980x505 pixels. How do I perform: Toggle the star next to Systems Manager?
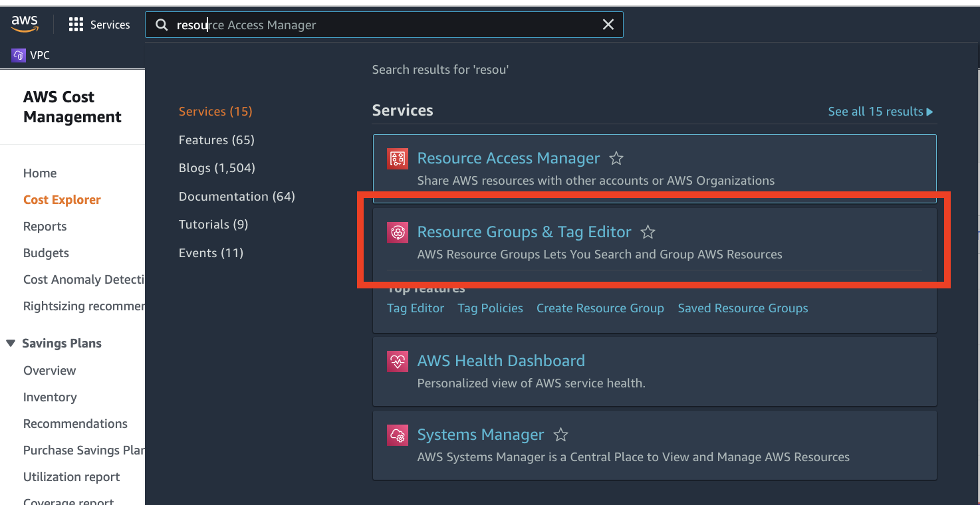click(x=560, y=434)
